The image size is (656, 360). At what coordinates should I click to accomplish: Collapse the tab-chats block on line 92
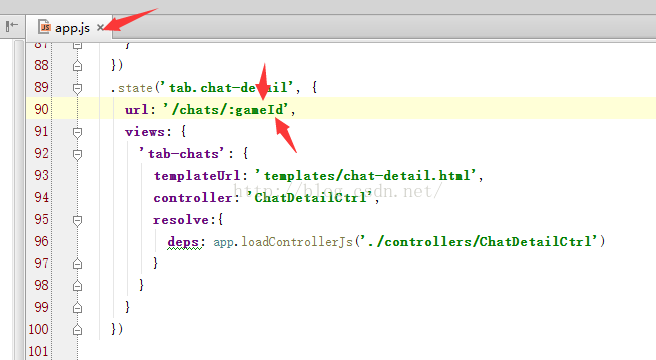(77, 154)
